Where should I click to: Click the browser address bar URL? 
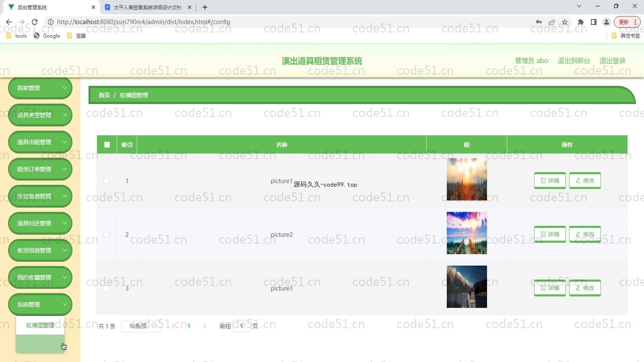[x=143, y=22]
